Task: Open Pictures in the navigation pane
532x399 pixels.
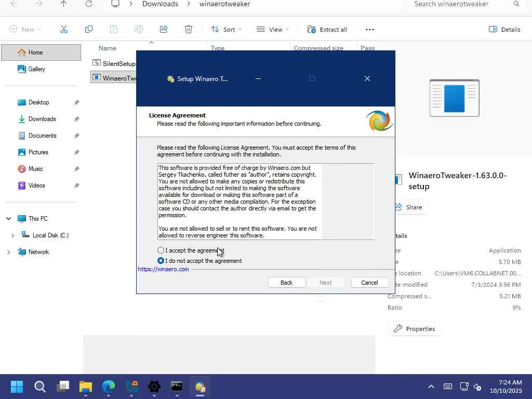Action: click(38, 152)
